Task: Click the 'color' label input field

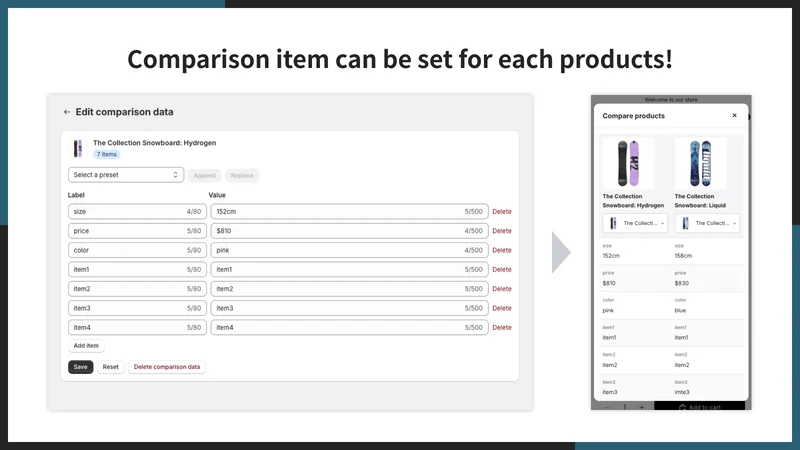Action: [x=137, y=250]
